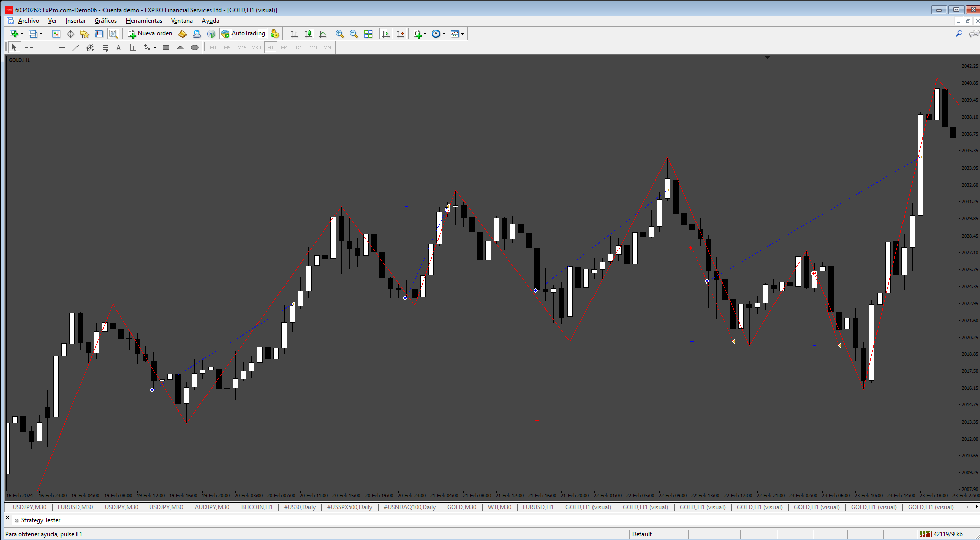Toggle the Strategy Tester magnifier icon
The width and height of the screenshot is (980, 540).
tap(113, 34)
